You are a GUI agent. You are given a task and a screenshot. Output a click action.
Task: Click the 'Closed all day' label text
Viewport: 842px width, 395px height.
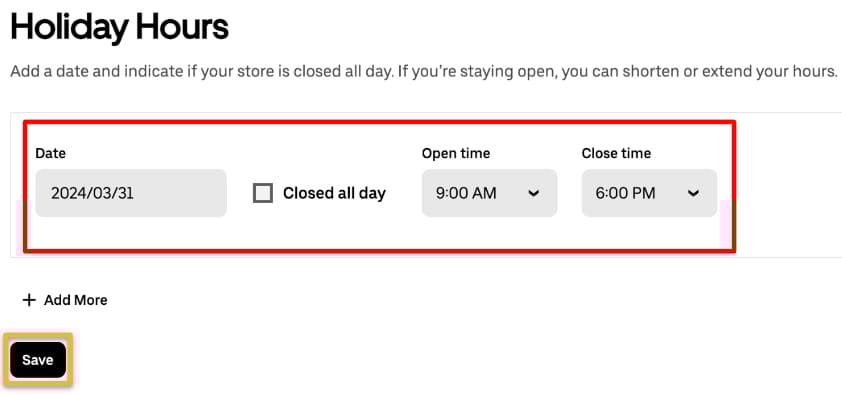click(x=334, y=193)
